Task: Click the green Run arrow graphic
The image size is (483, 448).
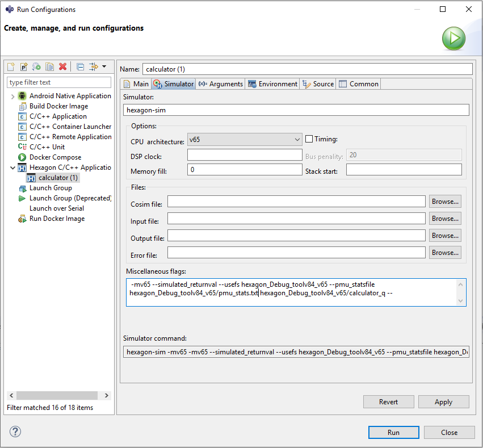Action: [x=453, y=39]
